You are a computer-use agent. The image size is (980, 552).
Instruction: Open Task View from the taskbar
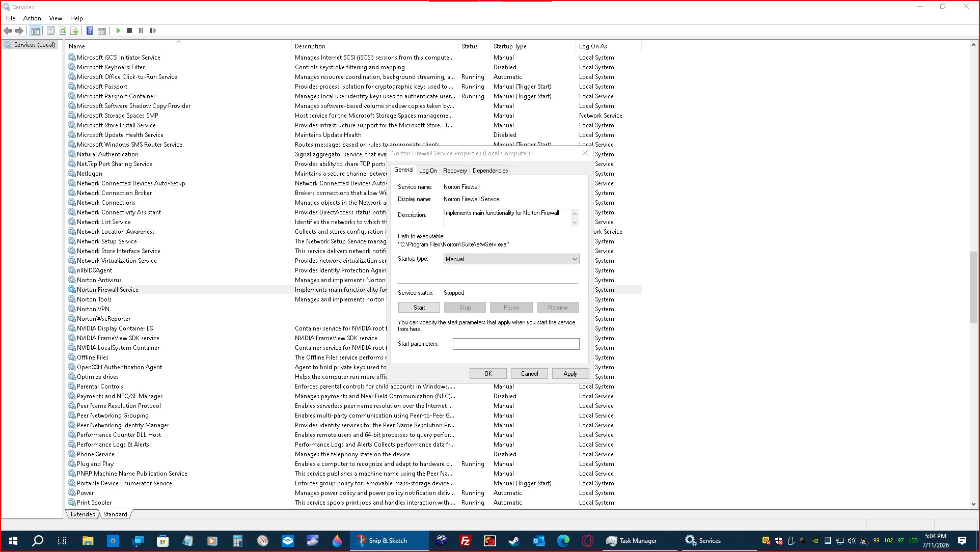[62, 541]
